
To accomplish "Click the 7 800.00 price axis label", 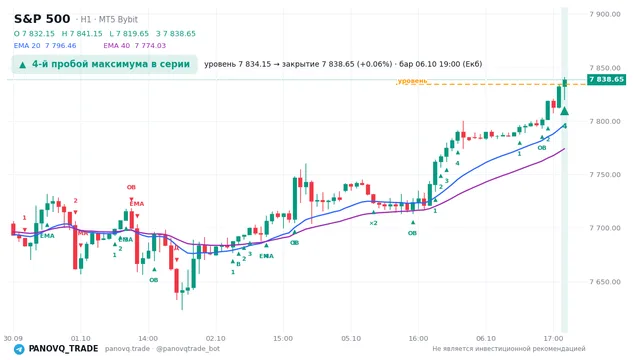I will 605,121.
